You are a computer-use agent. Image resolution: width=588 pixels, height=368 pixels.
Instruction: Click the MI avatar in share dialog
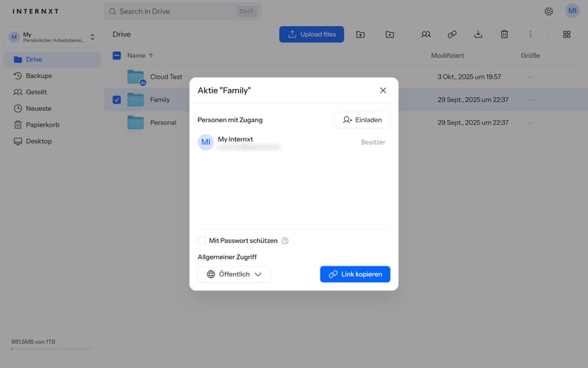point(206,142)
